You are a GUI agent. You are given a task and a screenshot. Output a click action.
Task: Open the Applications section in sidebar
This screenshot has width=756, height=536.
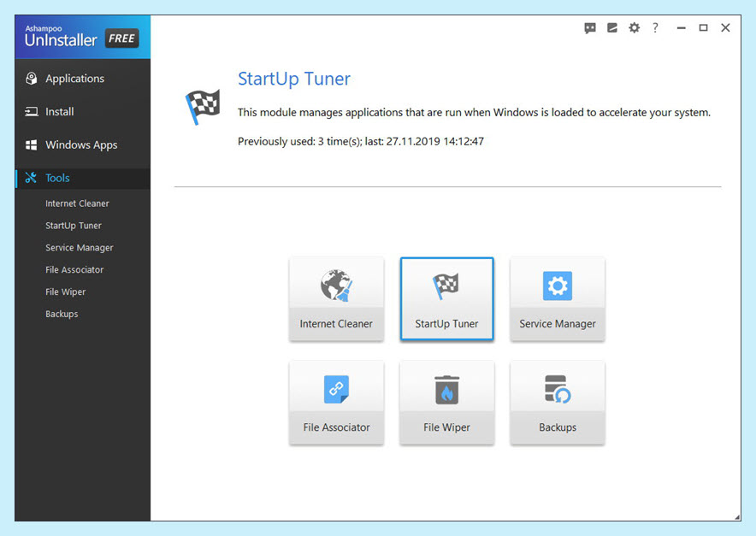point(82,79)
